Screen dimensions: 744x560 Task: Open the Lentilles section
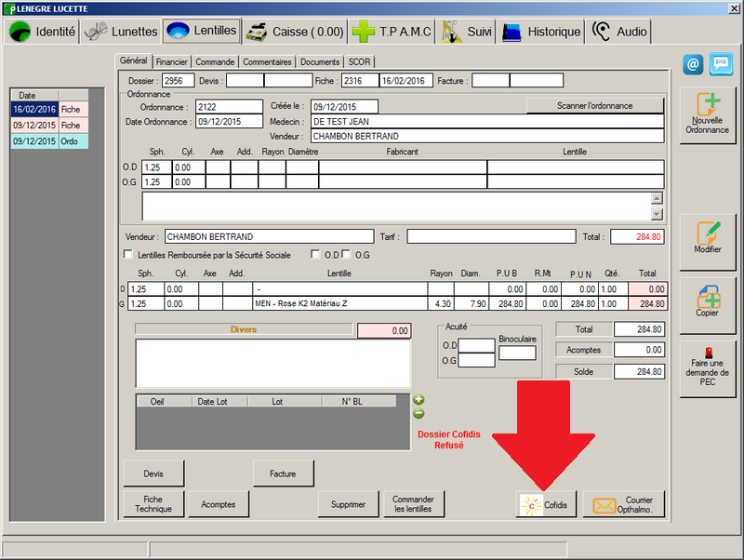[202, 31]
